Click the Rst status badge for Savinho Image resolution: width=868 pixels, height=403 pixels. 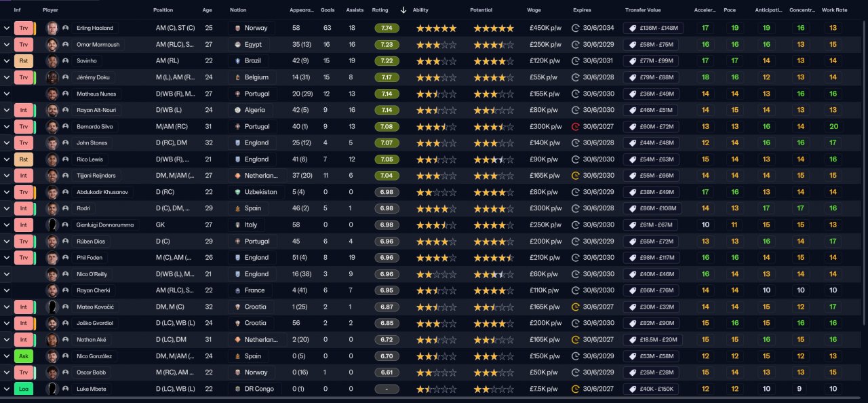coord(23,61)
